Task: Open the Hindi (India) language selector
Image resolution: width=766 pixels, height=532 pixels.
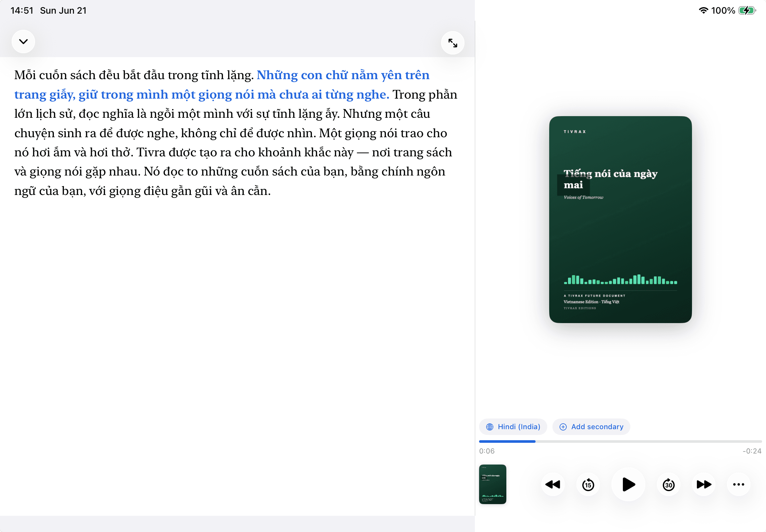Action: pyautogui.click(x=513, y=427)
